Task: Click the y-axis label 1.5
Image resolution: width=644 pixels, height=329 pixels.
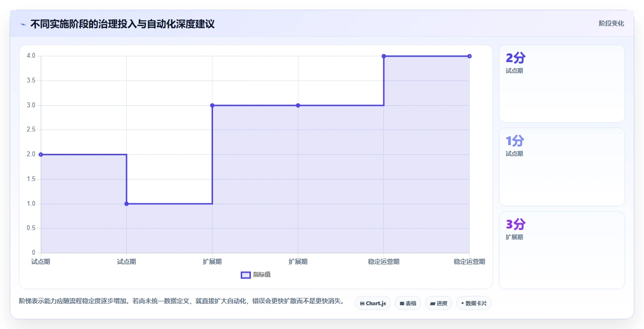Action: tap(31, 179)
